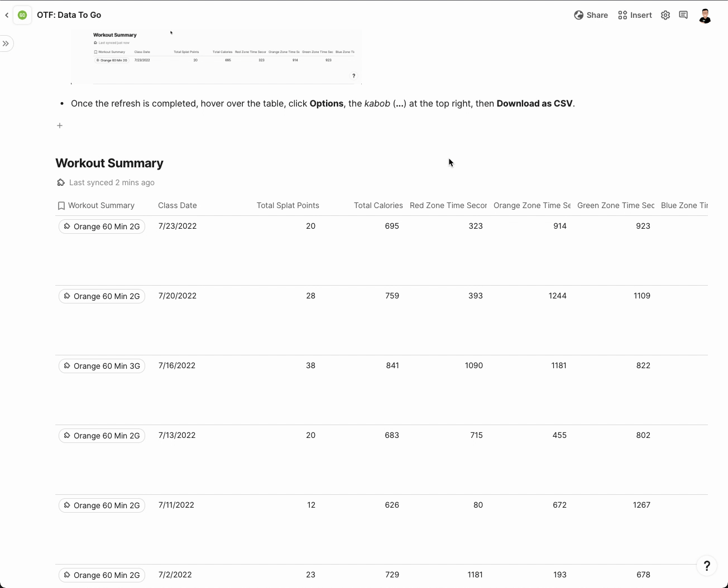This screenshot has width=728, height=588.
Task: Click the 1109 green zone cell
Action: coord(642,296)
